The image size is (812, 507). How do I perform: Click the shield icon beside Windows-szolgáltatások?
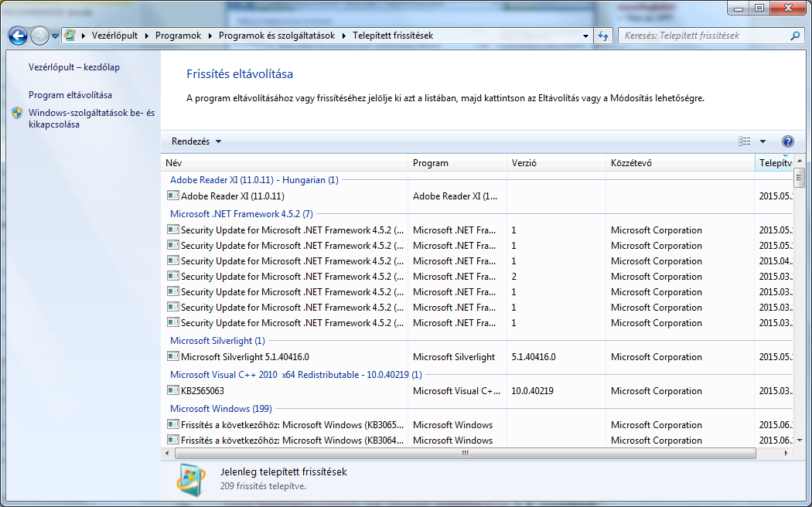[x=17, y=113]
